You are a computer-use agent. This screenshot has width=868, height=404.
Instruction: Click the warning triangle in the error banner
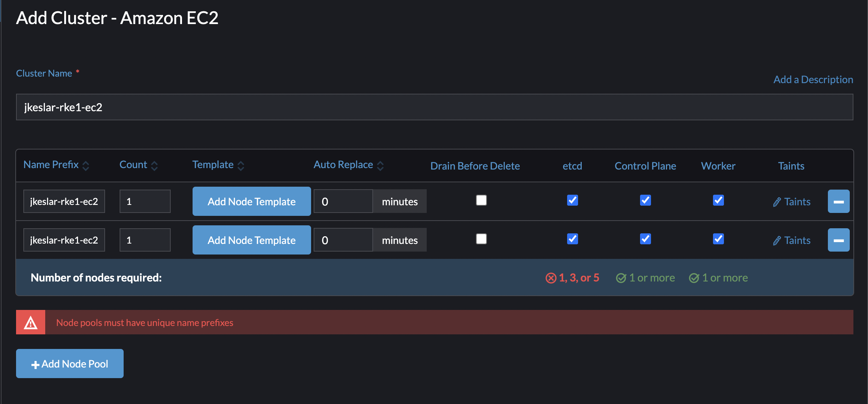tap(31, 322)
